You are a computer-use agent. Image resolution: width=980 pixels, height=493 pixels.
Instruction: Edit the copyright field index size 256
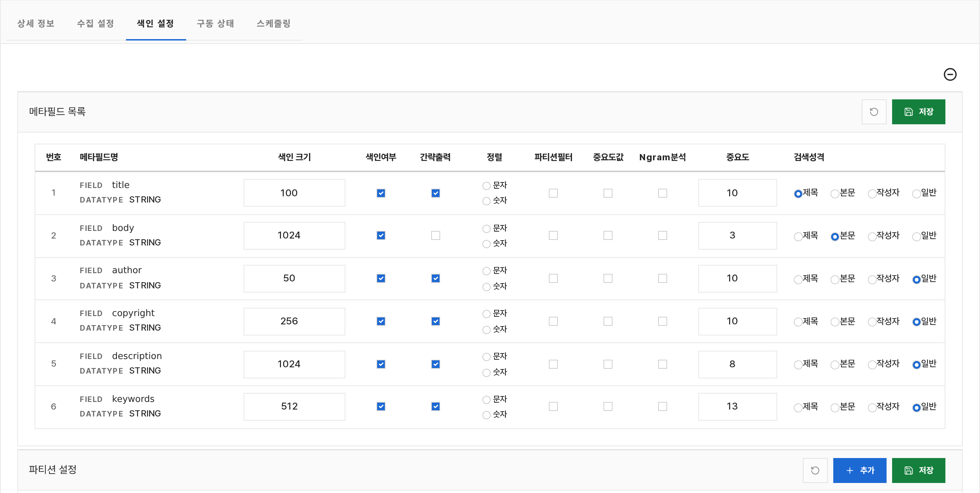[294, 321]
